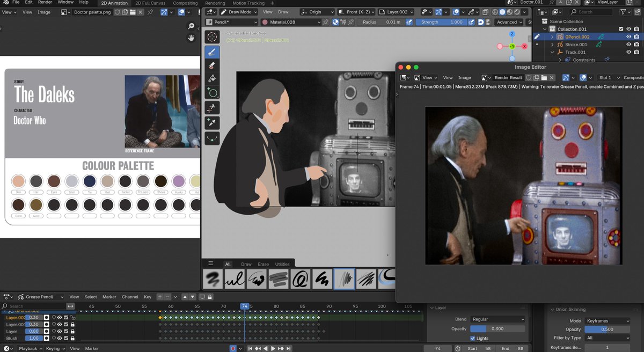Image resolution: width=644 pixels, height=352 pixels.
Task: Unlock Layer row padlock in the dopesheet
Action: 72,332
